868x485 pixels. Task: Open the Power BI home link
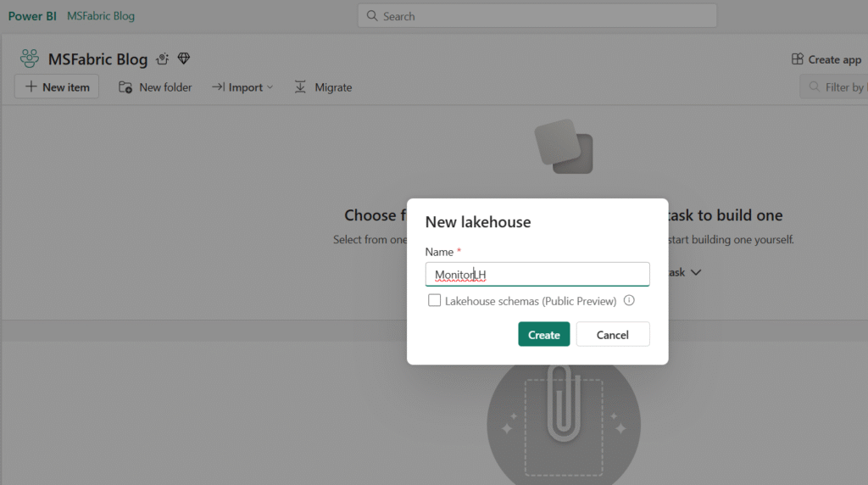pos(32,16)
